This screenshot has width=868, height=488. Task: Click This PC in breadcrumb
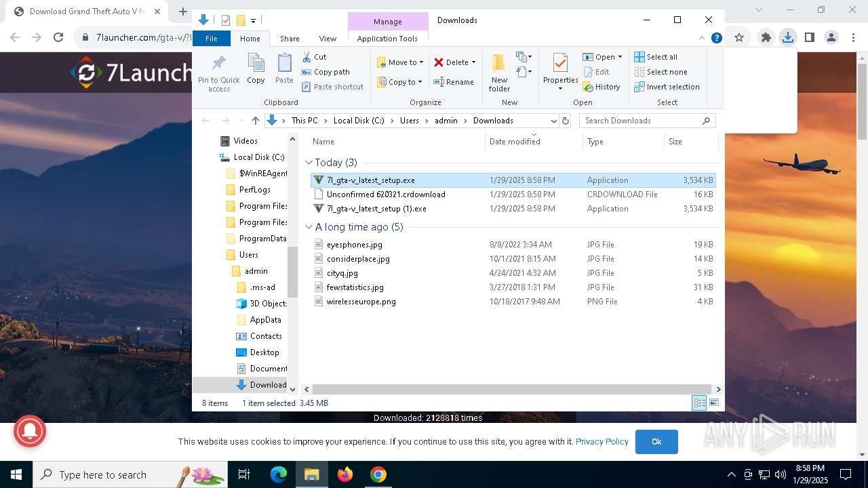point(304,121)
